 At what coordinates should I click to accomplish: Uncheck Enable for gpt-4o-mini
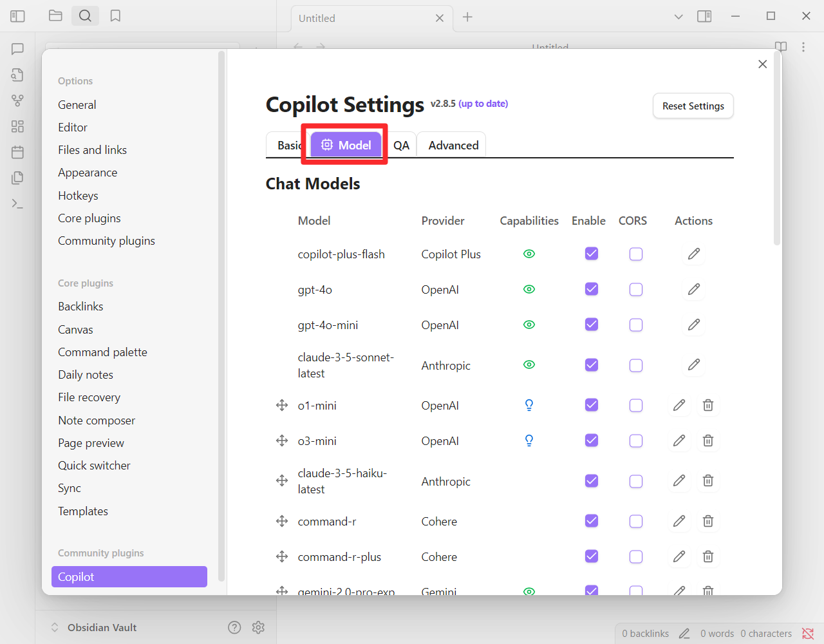[592, 325]
